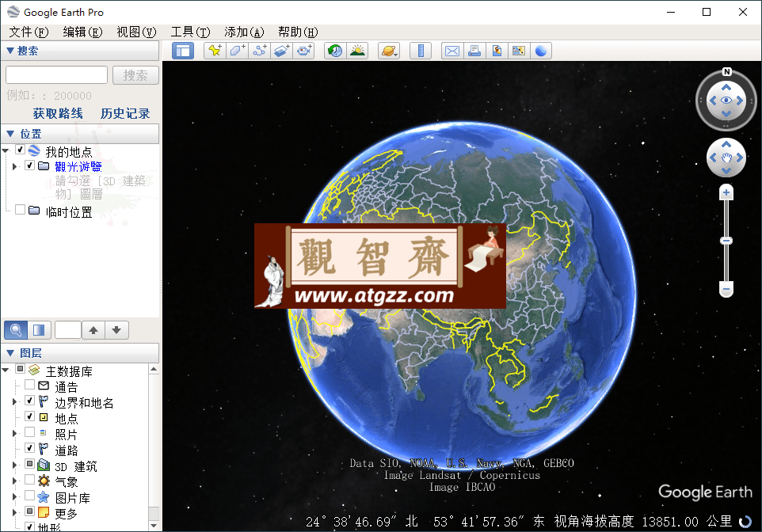Screen dimensions: 762x532
Task: Click the zoom slider handle
Action: point(726,241)
